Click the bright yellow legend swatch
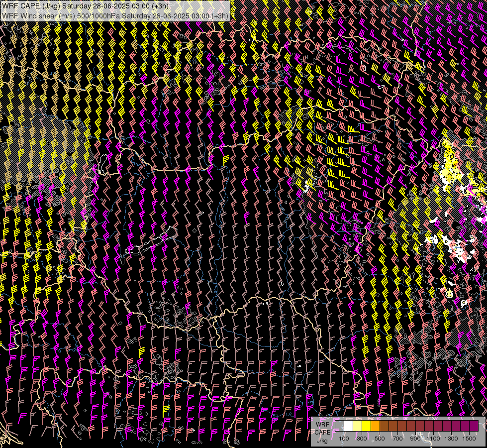 367,426
